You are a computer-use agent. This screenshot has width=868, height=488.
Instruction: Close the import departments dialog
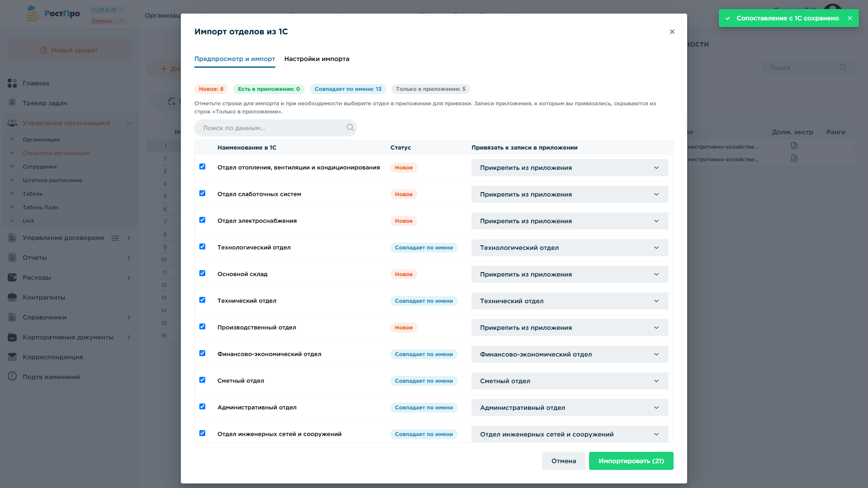click(672, 32)
